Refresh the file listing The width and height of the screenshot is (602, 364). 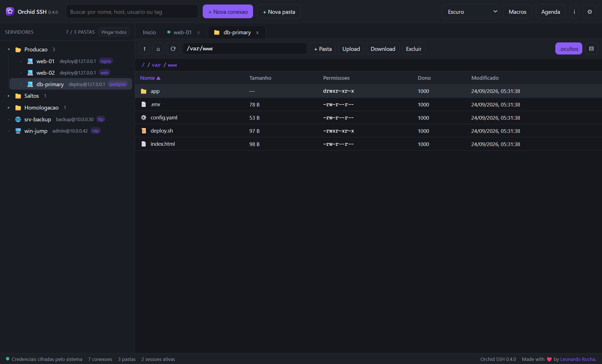click(x=173, y=49)
